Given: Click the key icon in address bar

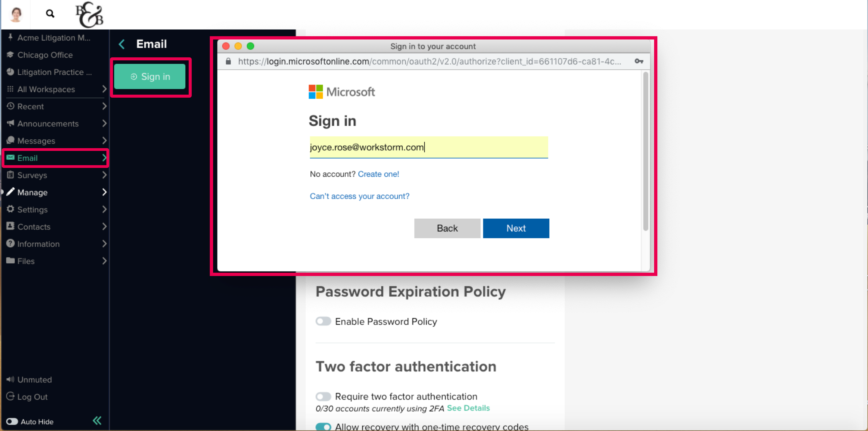Looking at the screenshot, I should [639, 61].
